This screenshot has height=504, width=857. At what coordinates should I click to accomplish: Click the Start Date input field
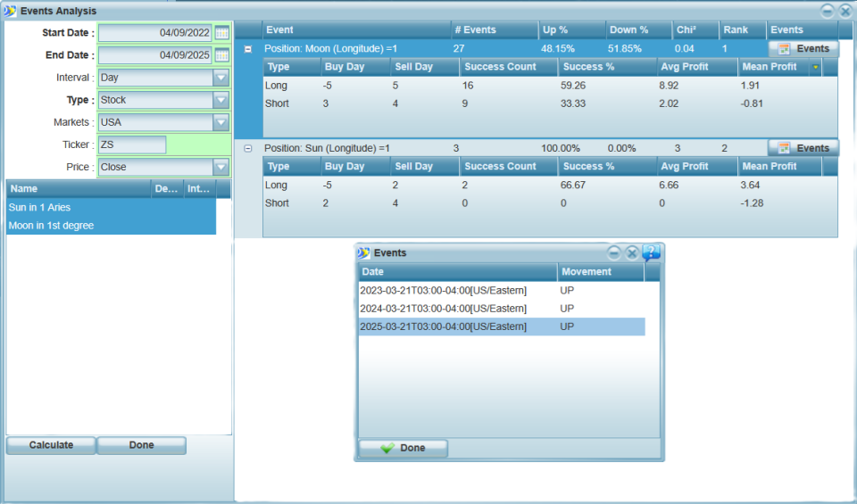(155, 33)
